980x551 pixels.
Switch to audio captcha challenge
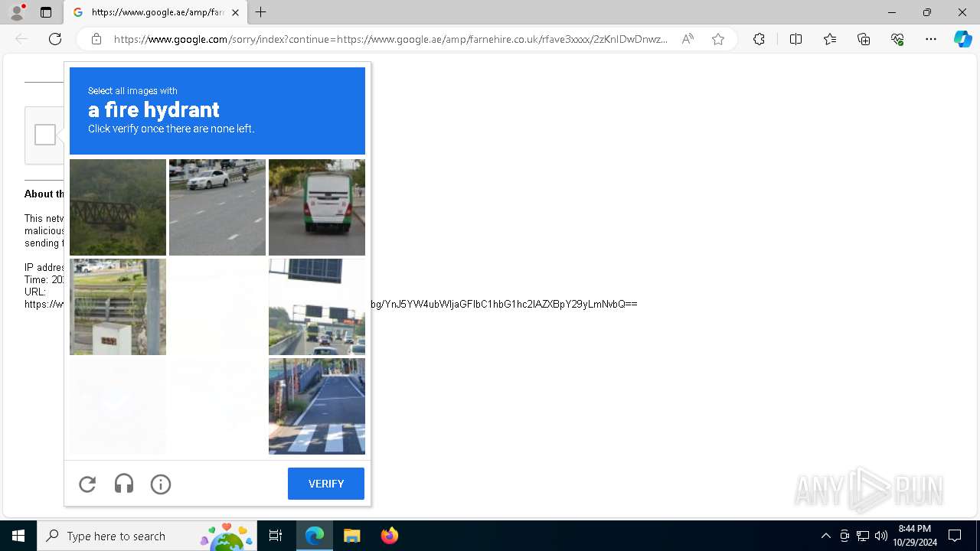tap(124, 484)
